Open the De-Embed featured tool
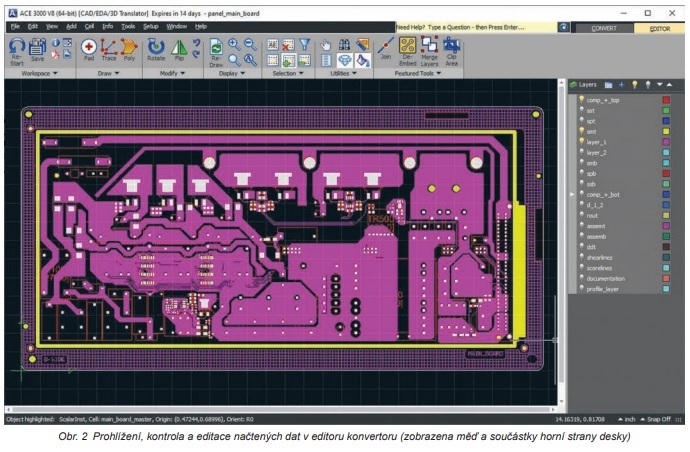 407,52
